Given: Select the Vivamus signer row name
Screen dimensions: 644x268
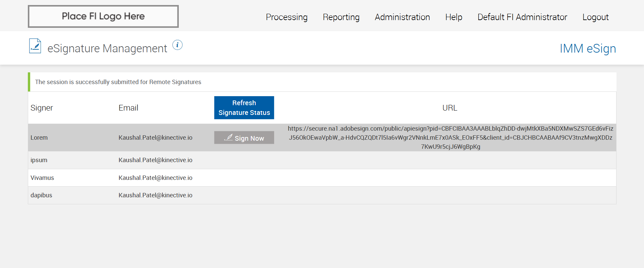Looking at the screenshot, I should 42,178.
